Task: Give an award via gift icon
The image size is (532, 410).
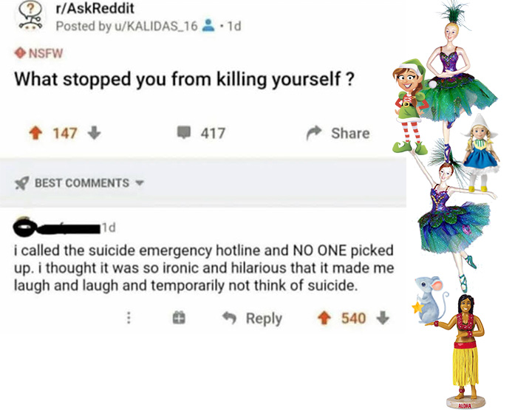Action: (x=179, y=318)
